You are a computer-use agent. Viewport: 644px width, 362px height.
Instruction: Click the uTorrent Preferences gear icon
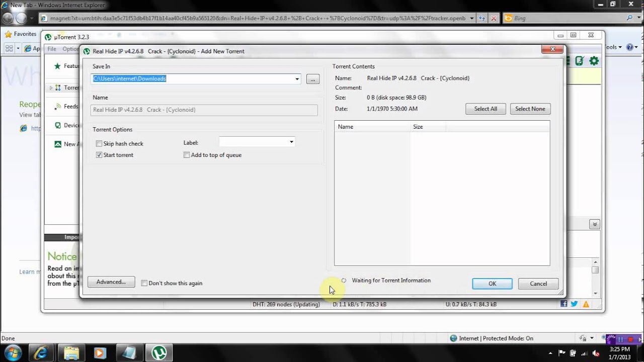(x=594, y=61)
